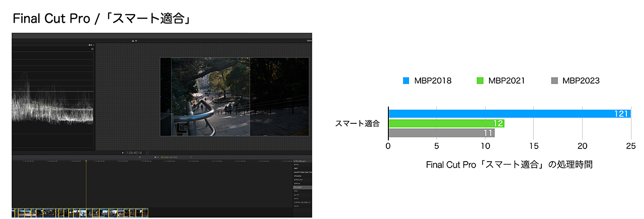Click the スマート適合 axis label
Viewport: 644px width, 219px height.
point(357,122)
